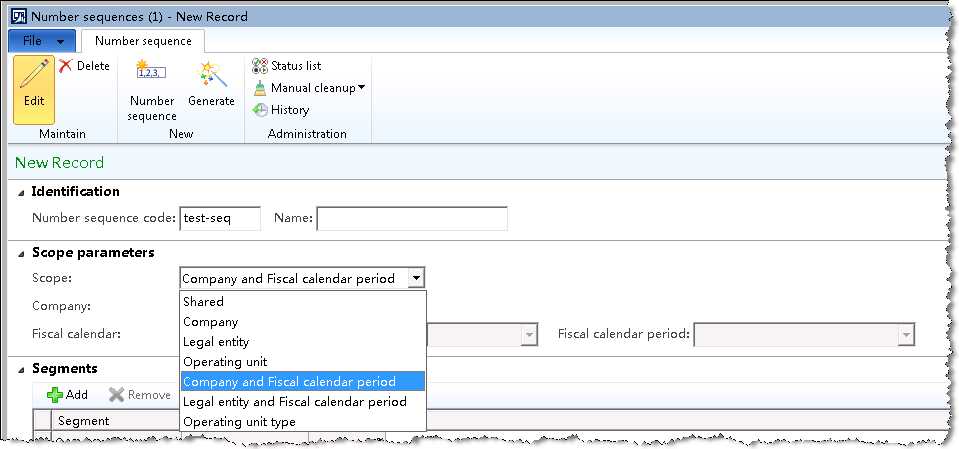Image resolution: width=959 pixels, height=449 pixels.
Task: Open Manual cleanup menu
Action: pos(309,88)
